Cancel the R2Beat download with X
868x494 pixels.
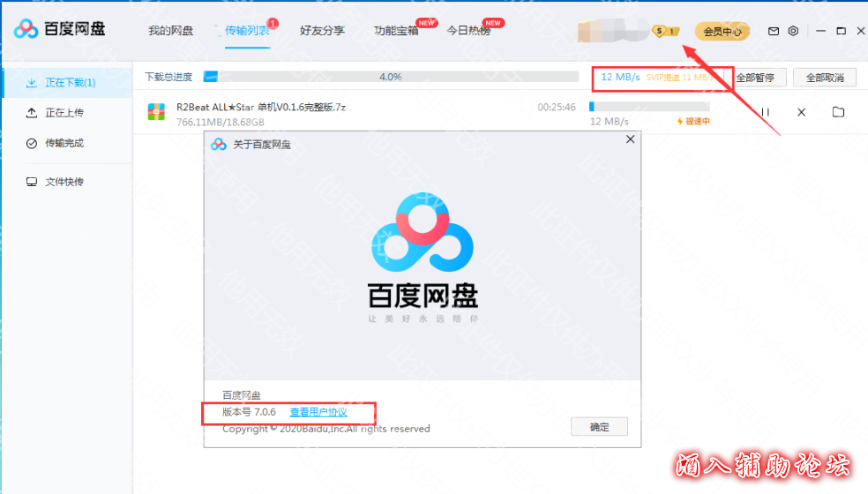[x=801, y=112]
